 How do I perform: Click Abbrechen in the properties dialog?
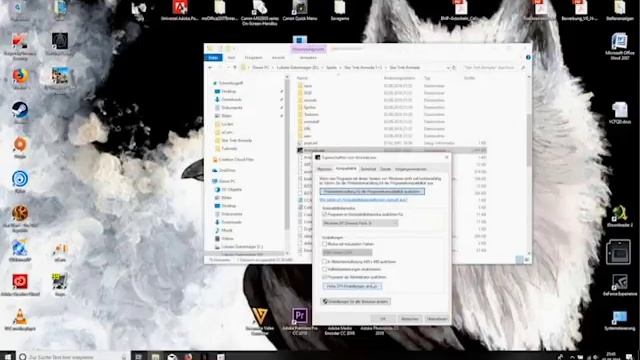click(409, 319)
